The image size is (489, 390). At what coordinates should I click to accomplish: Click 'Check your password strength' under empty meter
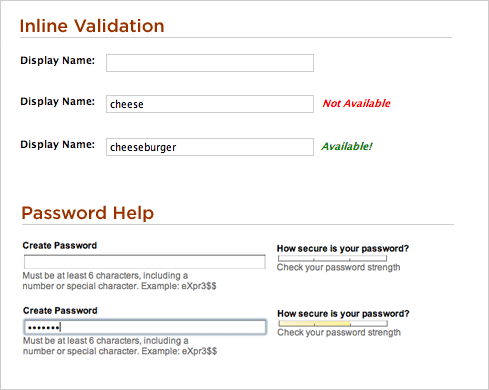(x=338, y=267)
